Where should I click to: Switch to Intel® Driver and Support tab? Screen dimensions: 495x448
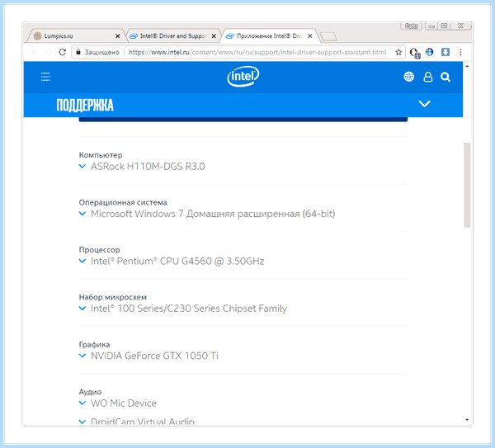coord(173,36)
